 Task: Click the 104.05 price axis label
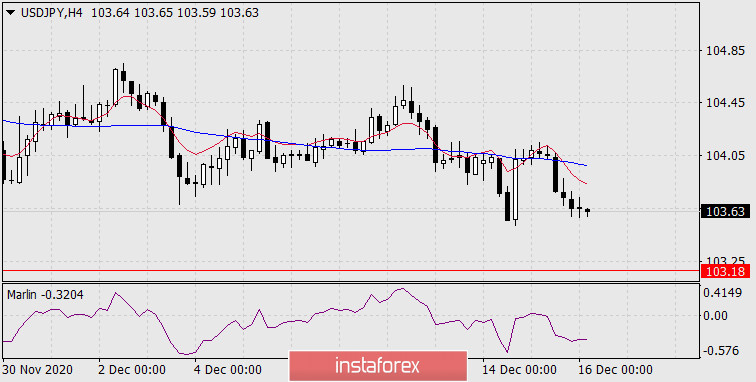coord(725,156)
